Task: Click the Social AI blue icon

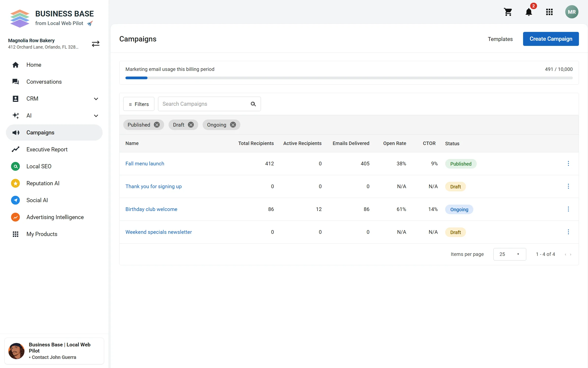Action: click(15, 200)
